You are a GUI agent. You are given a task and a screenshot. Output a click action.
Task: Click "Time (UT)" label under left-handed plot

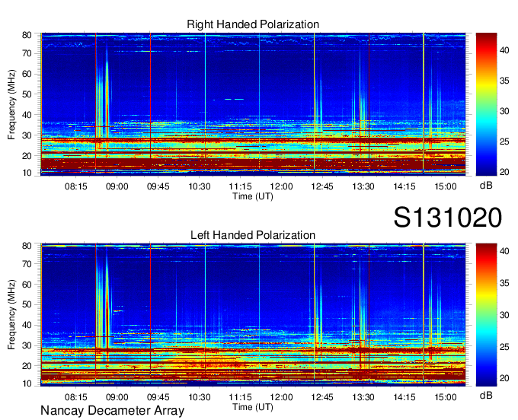(x=253, y=407)
